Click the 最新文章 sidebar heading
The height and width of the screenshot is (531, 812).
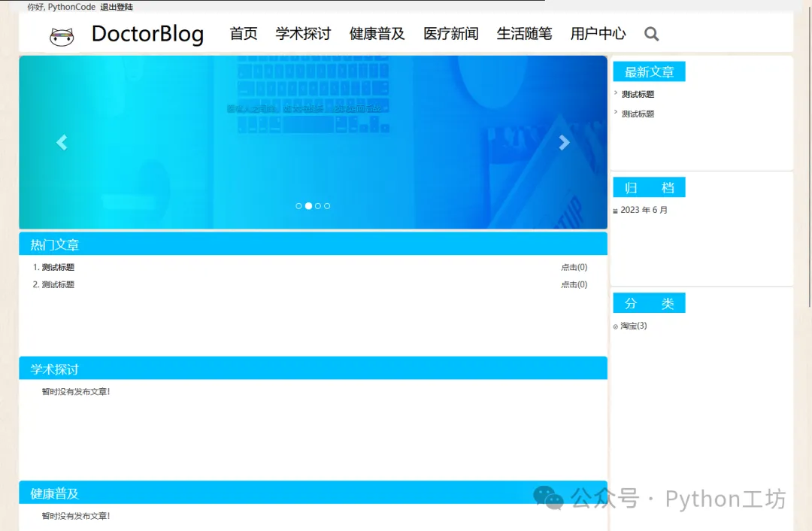click(x=650, y=71)
